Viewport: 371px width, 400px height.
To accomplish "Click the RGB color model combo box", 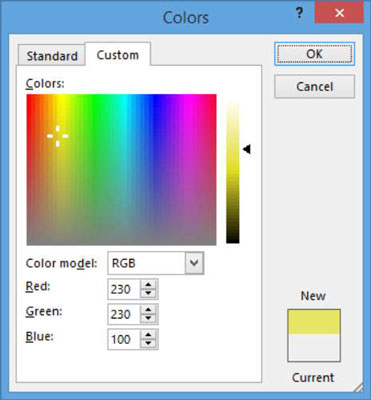I will [x=156, y=263].
